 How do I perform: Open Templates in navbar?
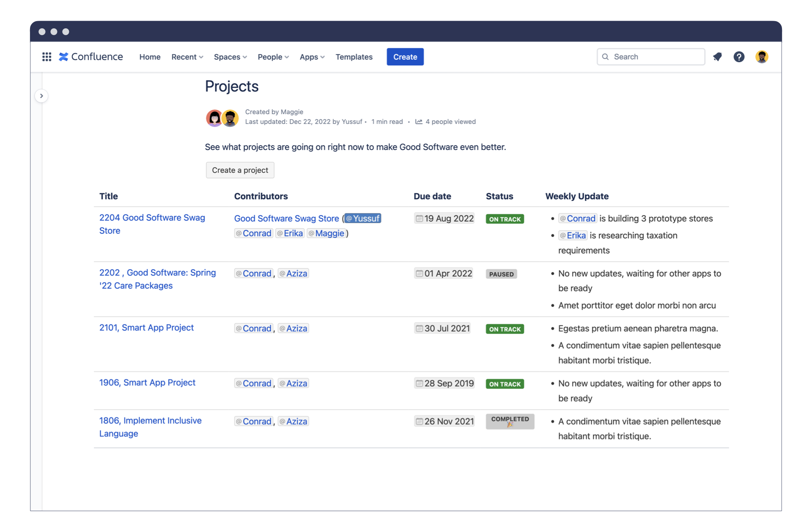354,57
